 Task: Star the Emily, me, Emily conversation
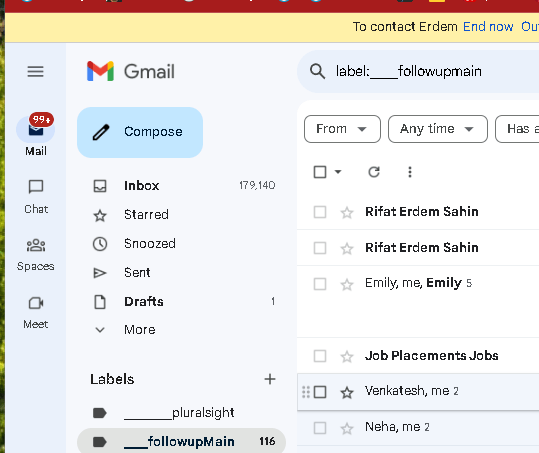click(x=347, y=284)
